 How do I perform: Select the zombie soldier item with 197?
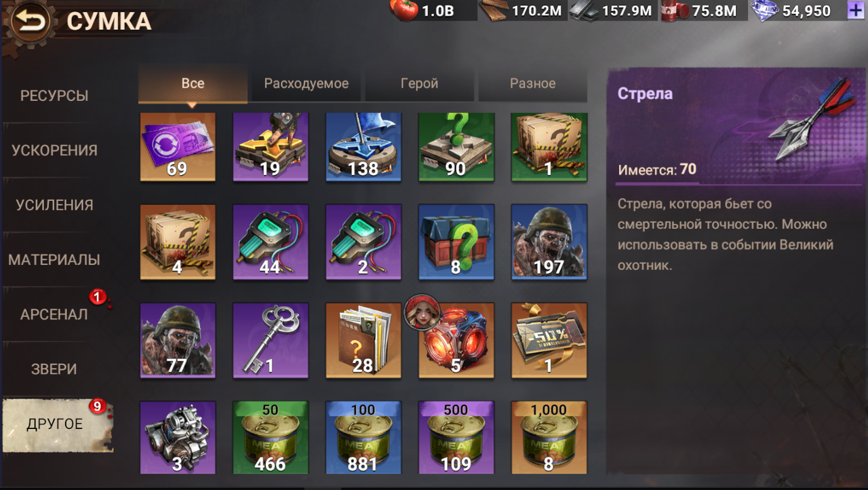pos(549,242)
